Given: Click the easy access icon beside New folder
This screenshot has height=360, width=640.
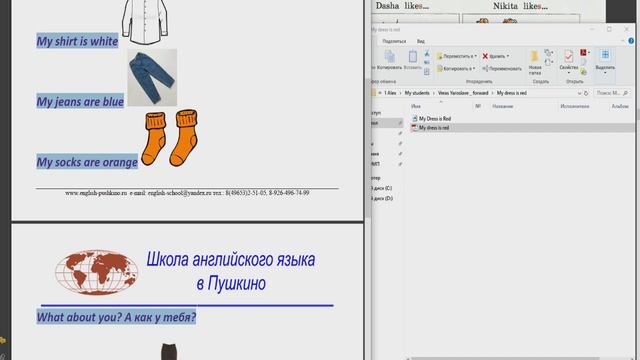Looking at the screenshot, I should [548, 62].
